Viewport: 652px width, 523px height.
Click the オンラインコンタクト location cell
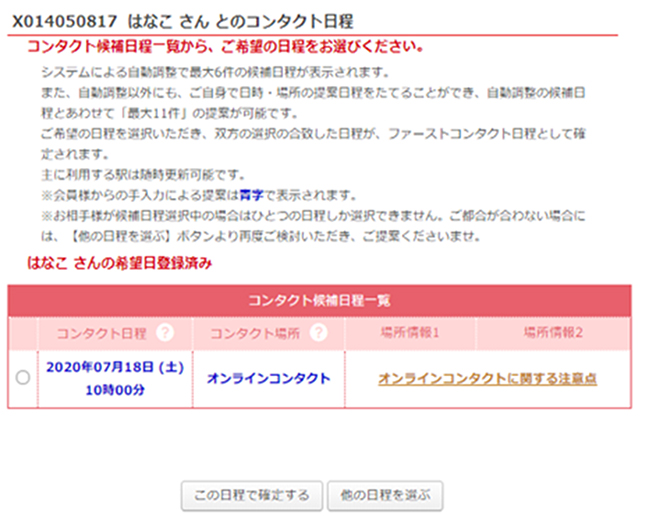coord(269,379)
